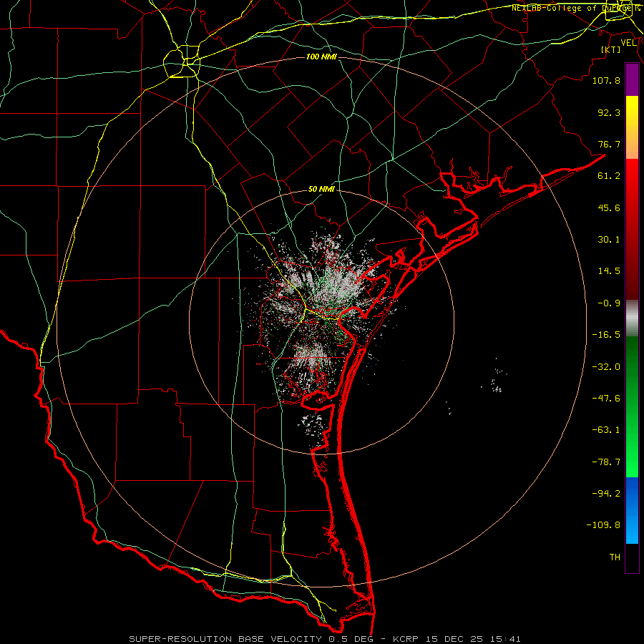The width and height of the screenshot is (644, 644).
Task: Click the -16.5 velocity scale value
Action: pos(606,335)
